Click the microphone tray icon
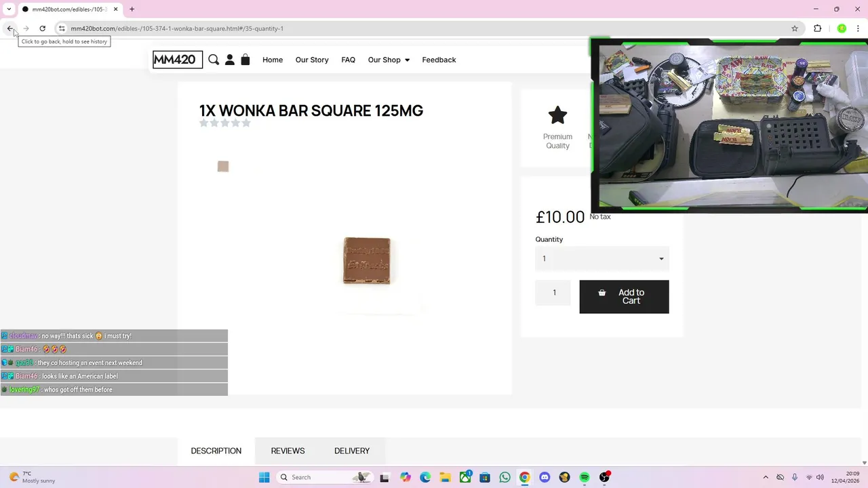This screenshot has height=488, width=868. [795, 477]
